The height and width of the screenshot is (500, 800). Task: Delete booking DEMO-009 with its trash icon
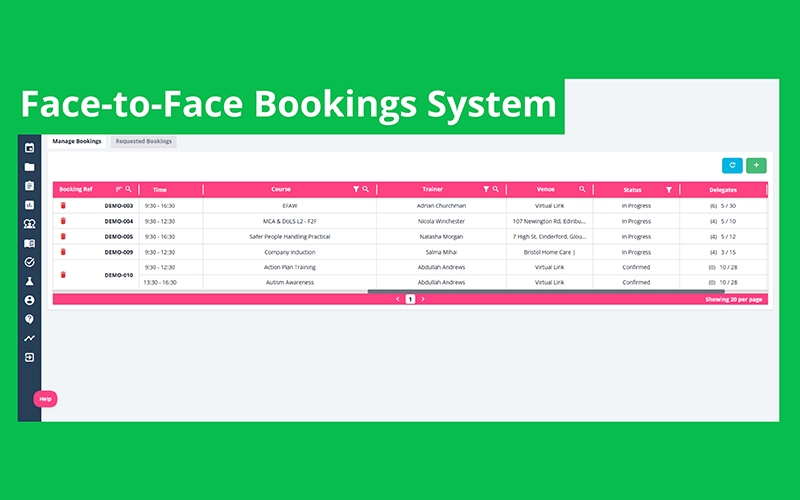63,252
